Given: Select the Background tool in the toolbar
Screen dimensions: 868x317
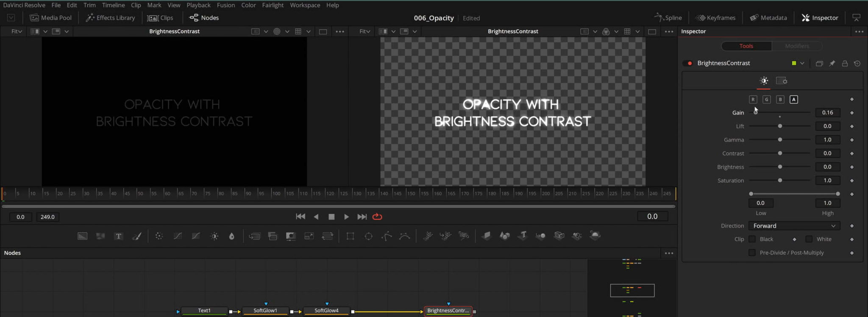Looking at the screenshot, I should point(82,236).
